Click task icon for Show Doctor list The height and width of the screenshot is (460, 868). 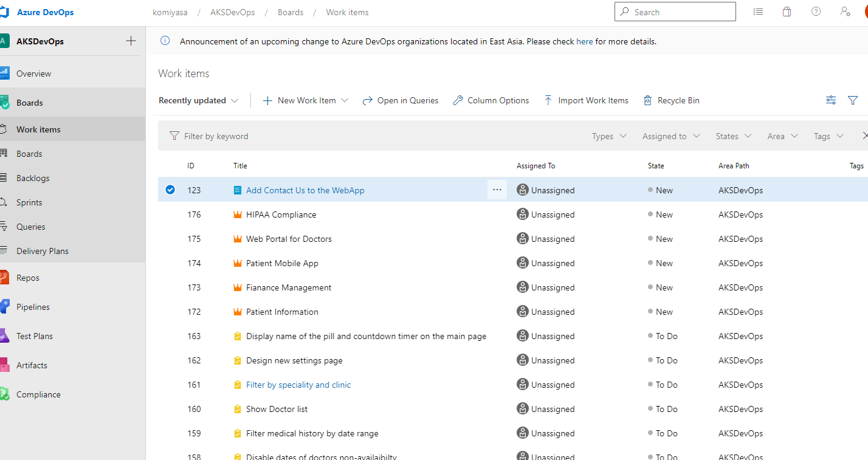(x=238, y=409)
